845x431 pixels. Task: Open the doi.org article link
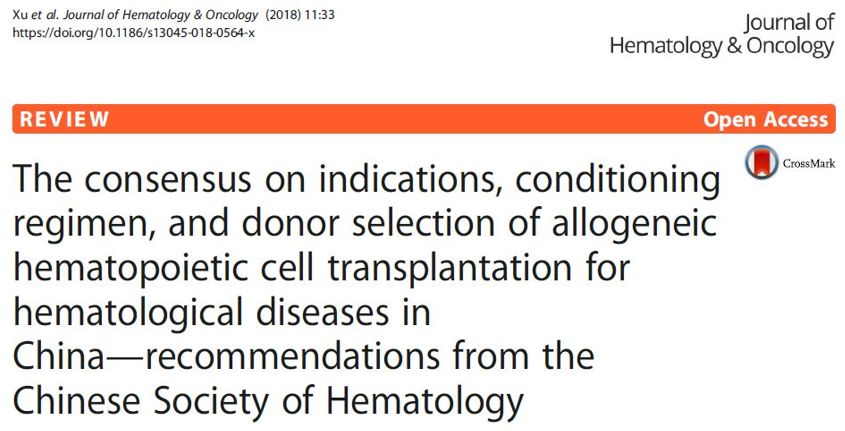[x=134, y=33]
